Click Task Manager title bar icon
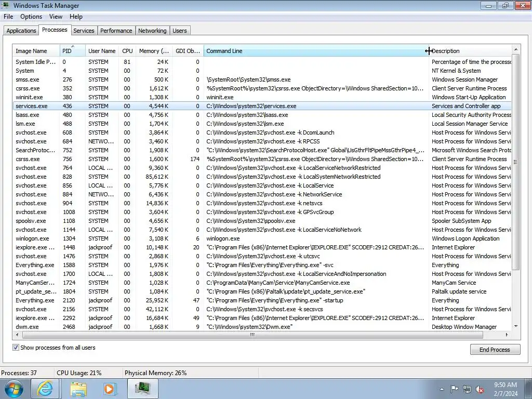The height and width of the screenshot is (399, 532). point(5,5)
